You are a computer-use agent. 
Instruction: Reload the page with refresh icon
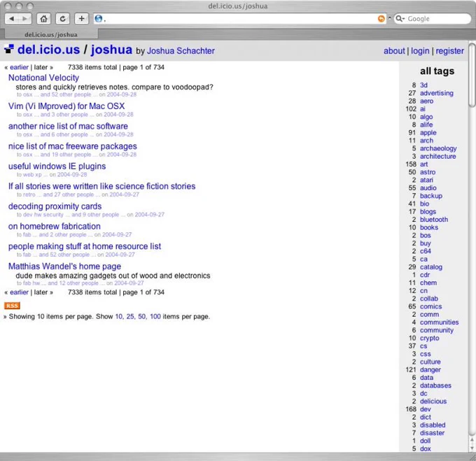pyautogui.click(x=62, y=19)
